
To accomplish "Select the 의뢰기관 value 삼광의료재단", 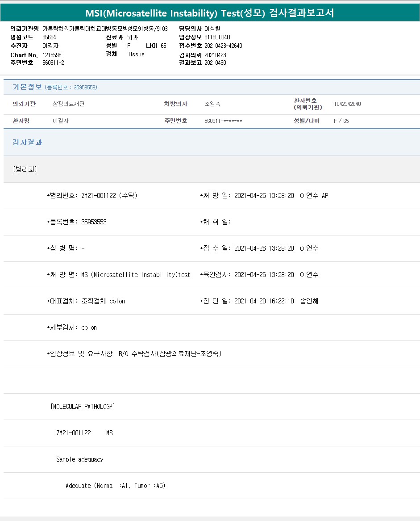I will coord(69,104).
